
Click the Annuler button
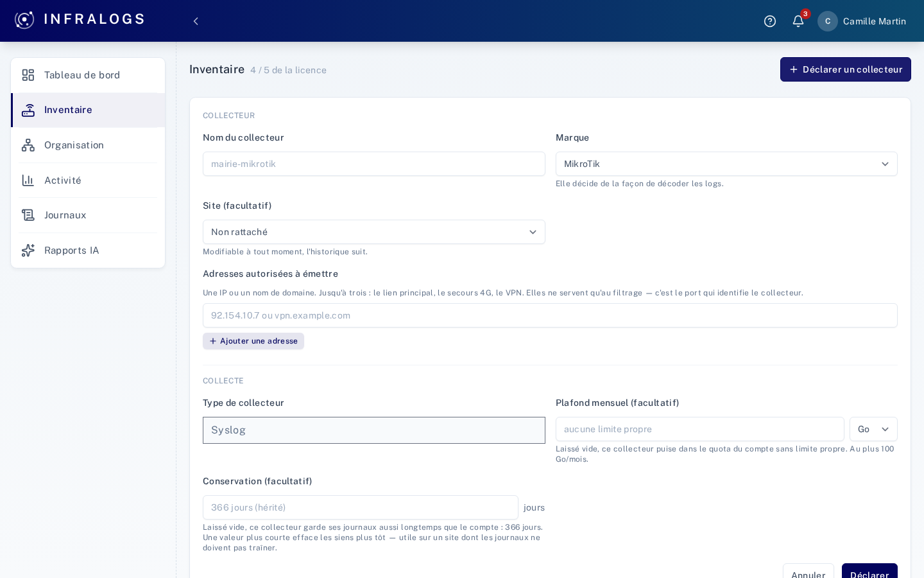coord(809,572)
